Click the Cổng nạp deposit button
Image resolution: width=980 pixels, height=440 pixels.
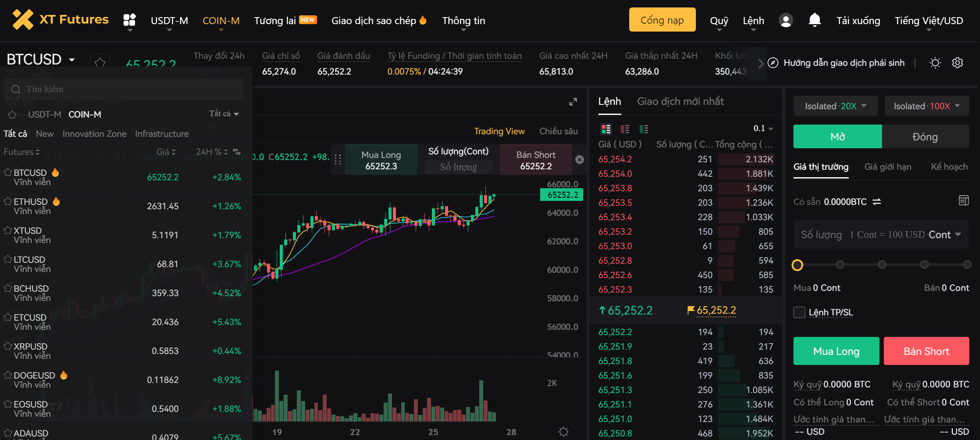coord(662,20)
